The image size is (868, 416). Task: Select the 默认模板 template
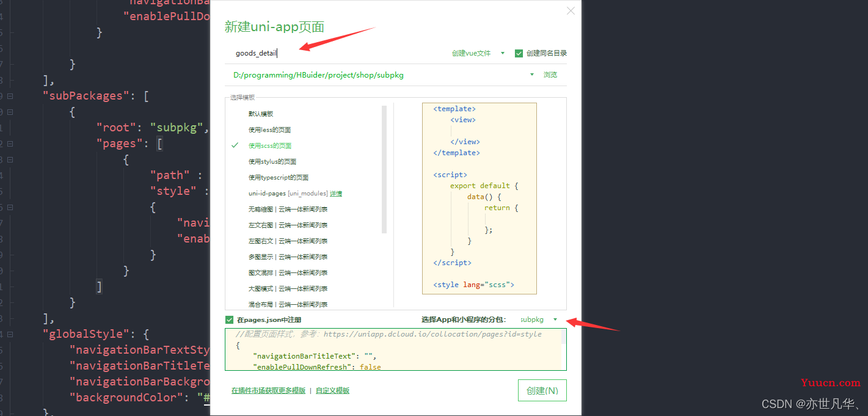(261, 114)
